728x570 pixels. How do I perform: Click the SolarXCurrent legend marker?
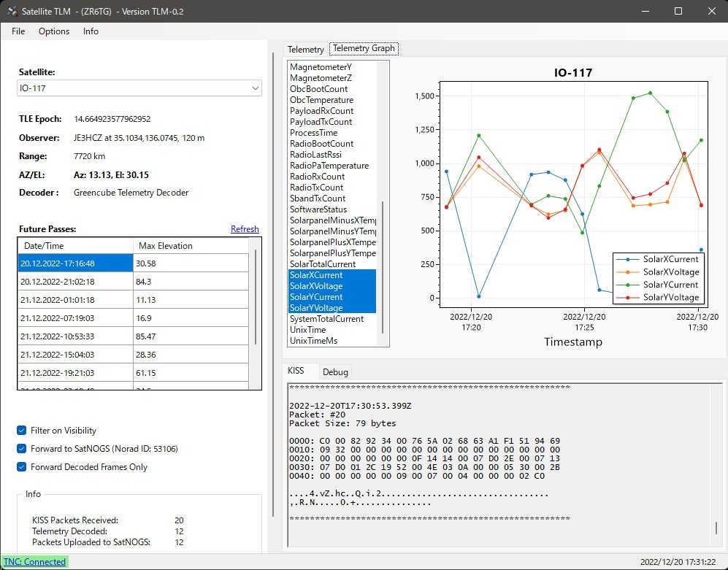tap(629, 259)
